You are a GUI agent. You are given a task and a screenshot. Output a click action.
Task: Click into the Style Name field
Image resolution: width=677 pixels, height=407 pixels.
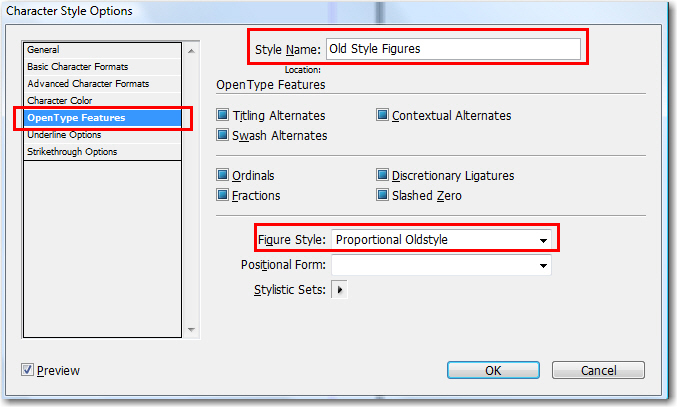pyautogui.click(x=453, y=49)
